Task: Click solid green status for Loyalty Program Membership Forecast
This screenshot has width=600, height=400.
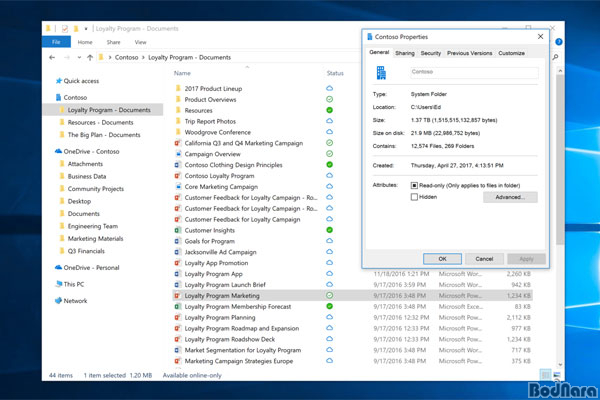Action: (x=329, y=306)
